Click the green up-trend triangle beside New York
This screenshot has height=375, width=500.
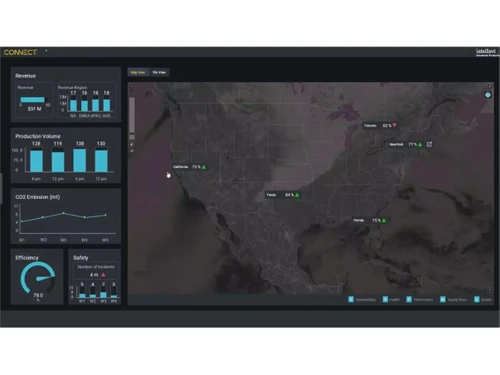coord(420,144)
